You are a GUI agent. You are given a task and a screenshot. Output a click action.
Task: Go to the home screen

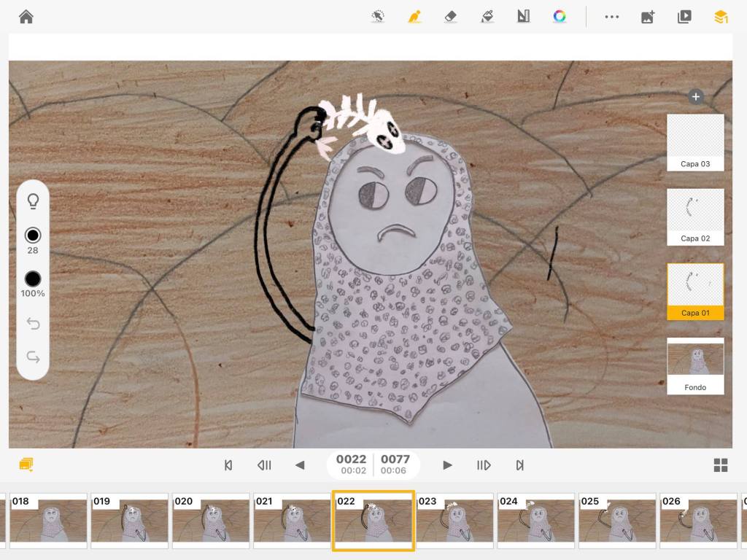coord(26,16)
